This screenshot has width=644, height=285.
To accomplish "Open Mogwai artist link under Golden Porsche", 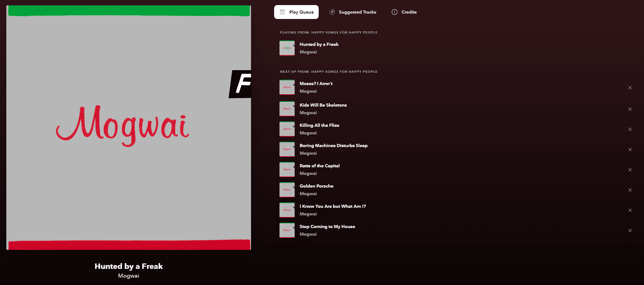I will pyautogui.click(x=308, y=194).
